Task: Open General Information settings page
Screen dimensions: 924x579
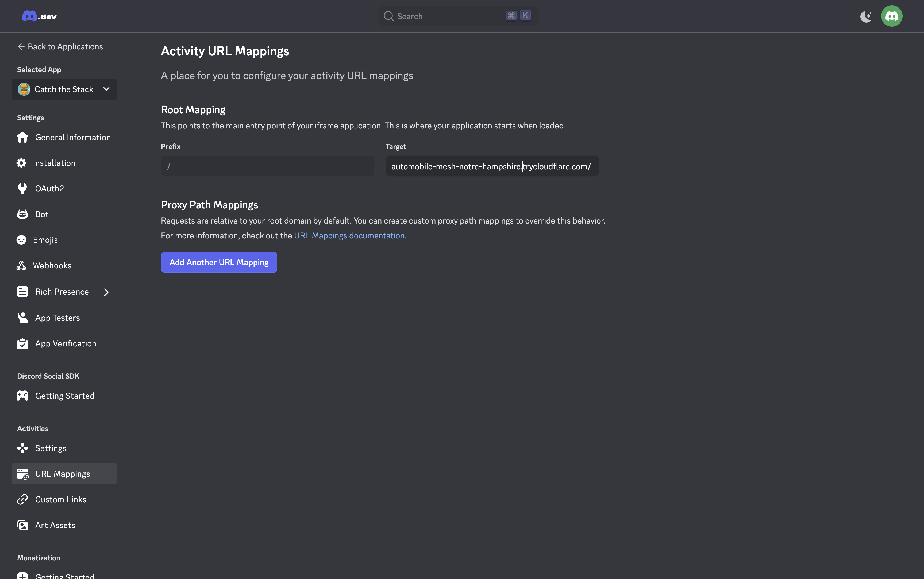Action: click(72, 137)
